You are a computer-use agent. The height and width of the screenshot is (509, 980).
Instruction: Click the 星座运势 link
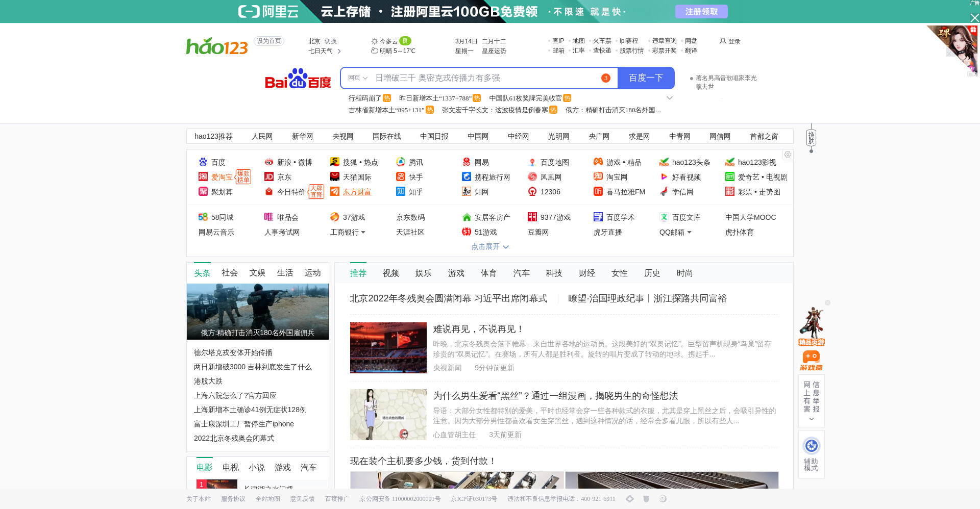click(x=494, y=51)
